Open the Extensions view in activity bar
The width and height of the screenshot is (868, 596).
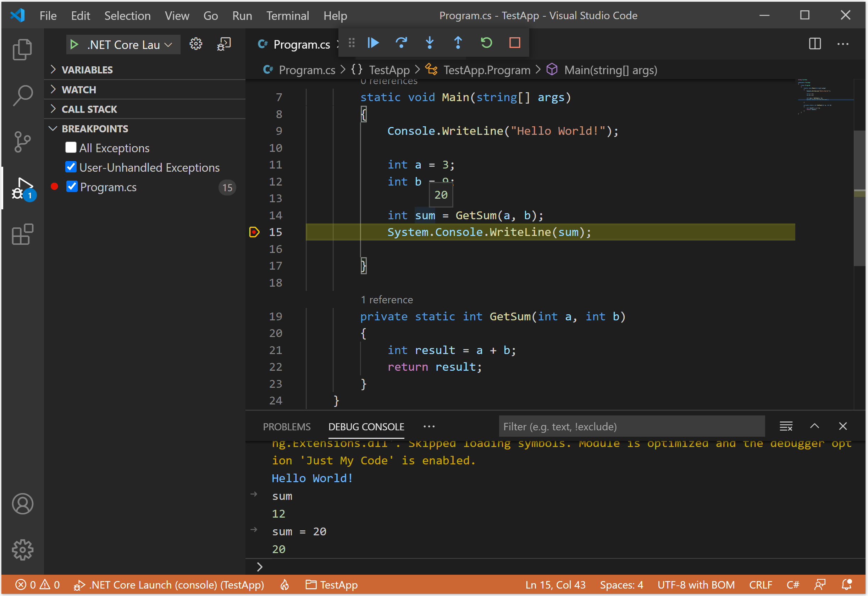pos(22,234)
